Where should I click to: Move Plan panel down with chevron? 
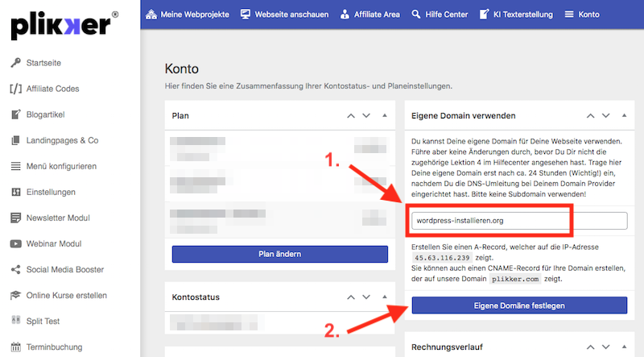[366, 116]
